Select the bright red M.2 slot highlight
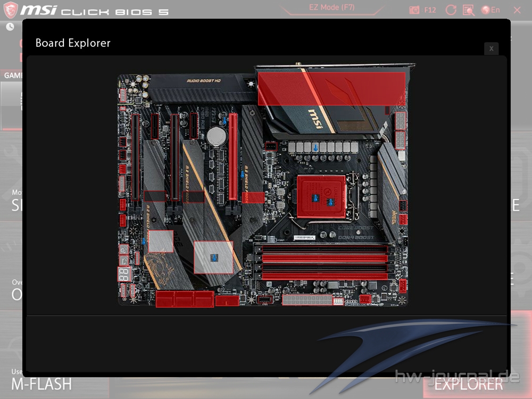The height and width of the screenshot is (399, 532). point(253,197)
